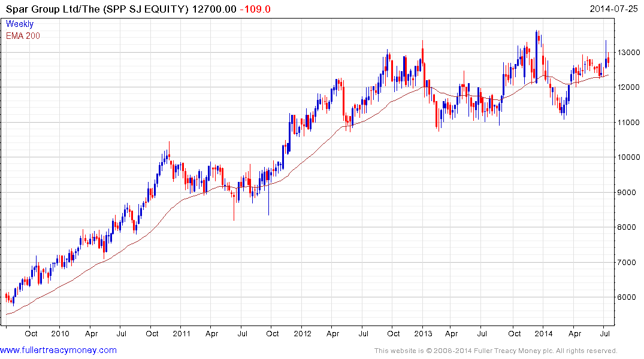Image resolution: width=644 pixels, height=359 pixels.
Task: Click the 2011 year label on time axis
Action: point(181,333)
